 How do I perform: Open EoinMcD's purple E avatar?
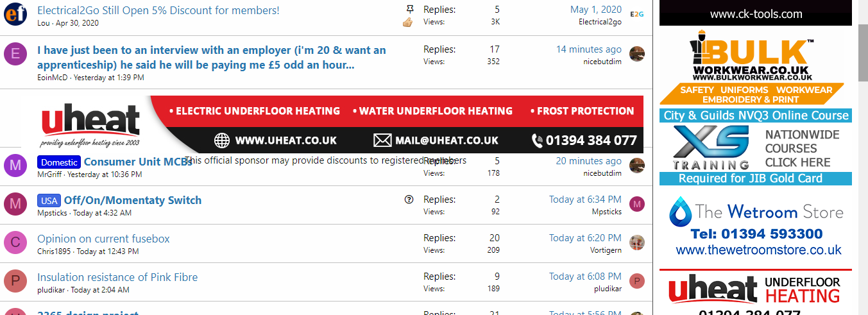point(15,54)
